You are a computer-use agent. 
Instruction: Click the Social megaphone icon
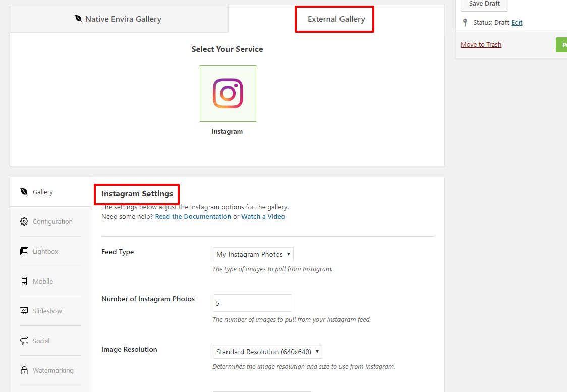click(24, 340)
